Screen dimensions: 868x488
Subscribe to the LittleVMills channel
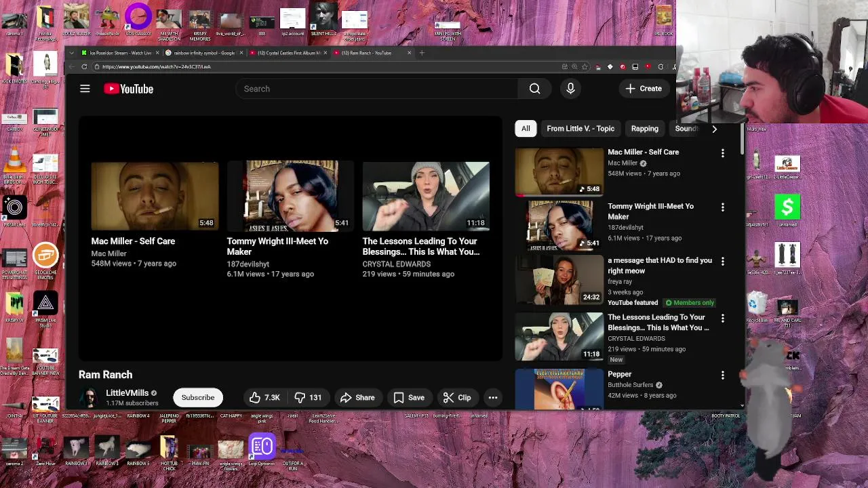(x=198, y=398)
